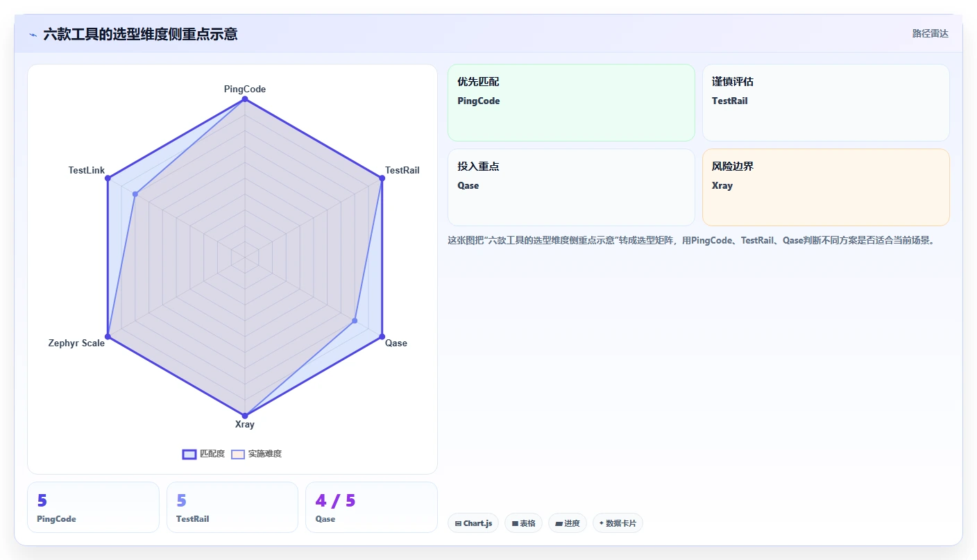Select the Chart.js tag
The height and width of the screenshot is (560, 977).
[x=473, y=523]
